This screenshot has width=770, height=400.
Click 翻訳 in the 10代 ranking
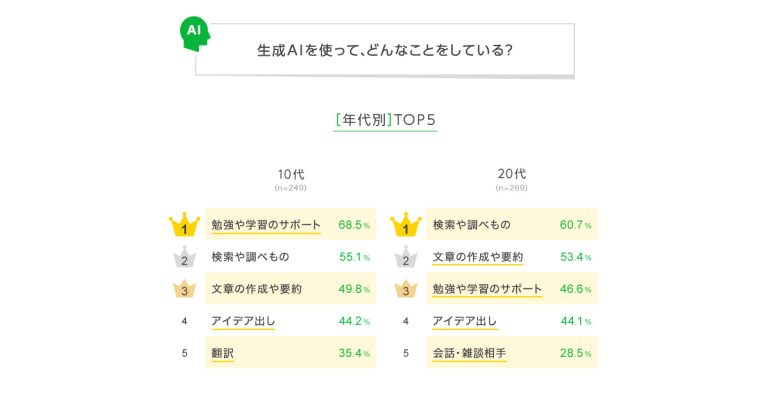point(222,353)
